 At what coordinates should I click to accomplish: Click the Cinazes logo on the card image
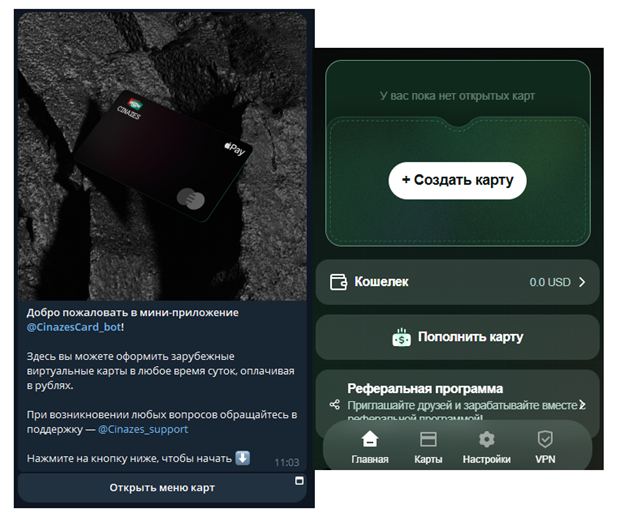pyautogui.click(x=131, y=108)
